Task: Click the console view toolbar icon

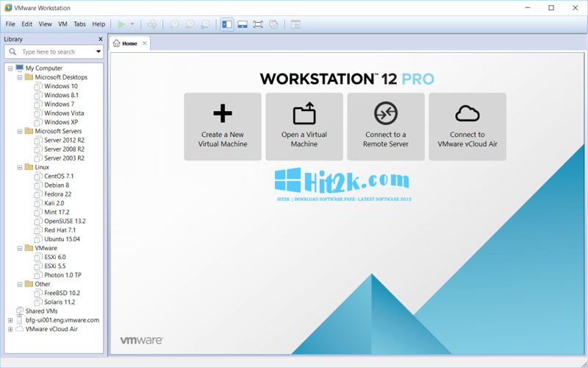Action: point(295,24)
